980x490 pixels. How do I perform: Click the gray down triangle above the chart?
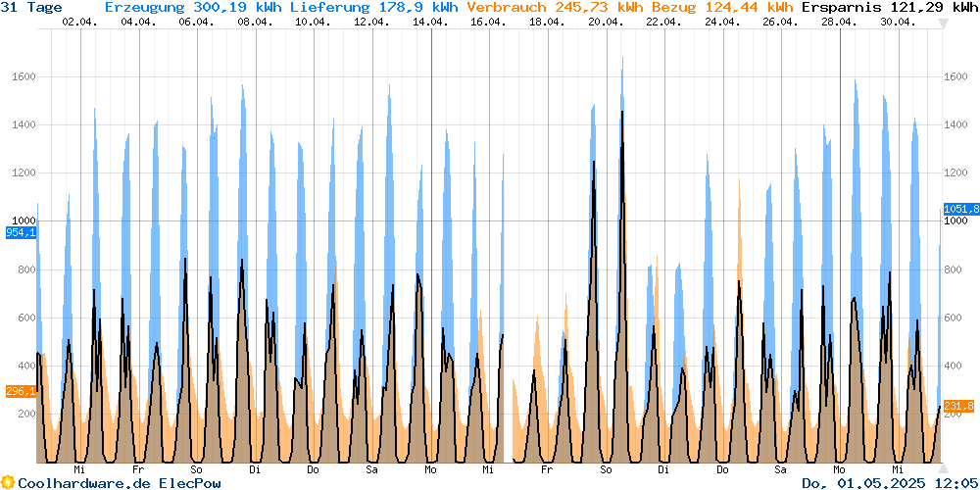[x=943, y=24]
